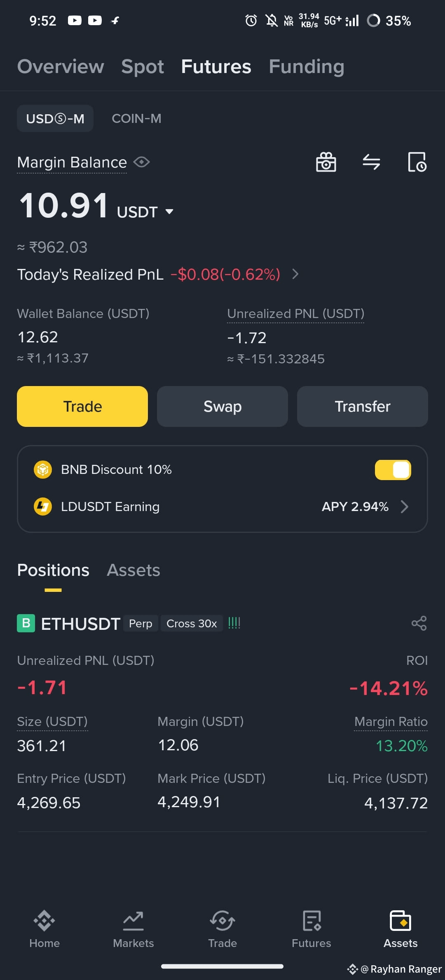
Task: Open the rewards gift icon
Action: [x=326, y=162]
